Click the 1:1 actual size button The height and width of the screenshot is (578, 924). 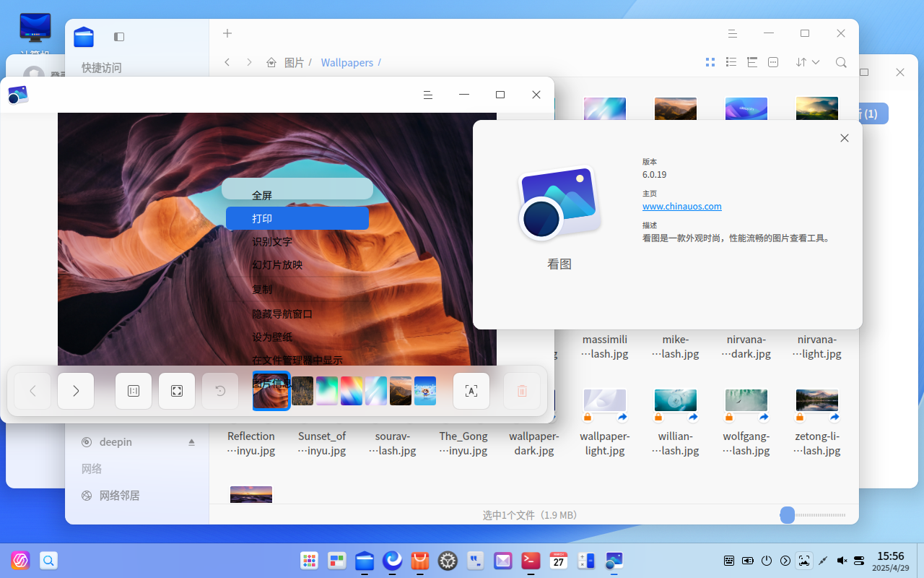(x=134, y=391)
